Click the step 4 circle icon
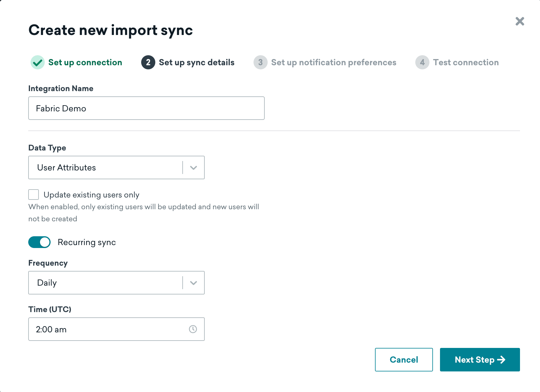The height and width of the screenshot is (392, 540). [422, 62]
